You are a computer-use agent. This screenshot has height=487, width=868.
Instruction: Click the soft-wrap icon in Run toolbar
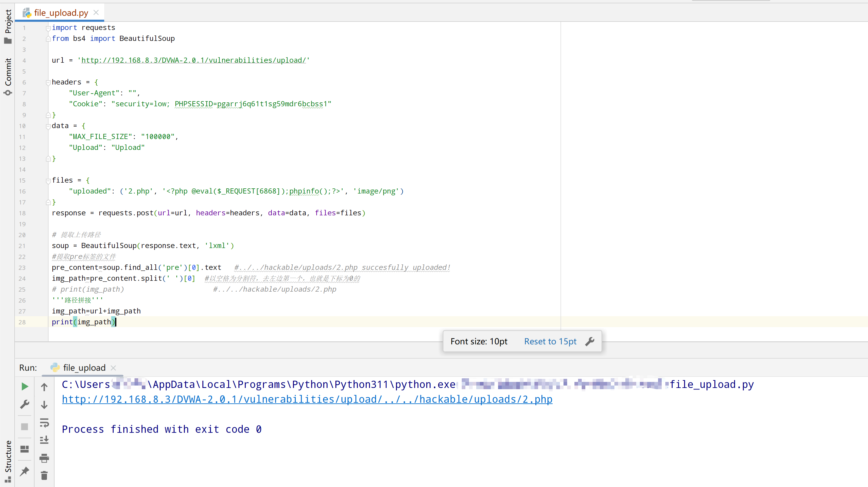(44, 423)
